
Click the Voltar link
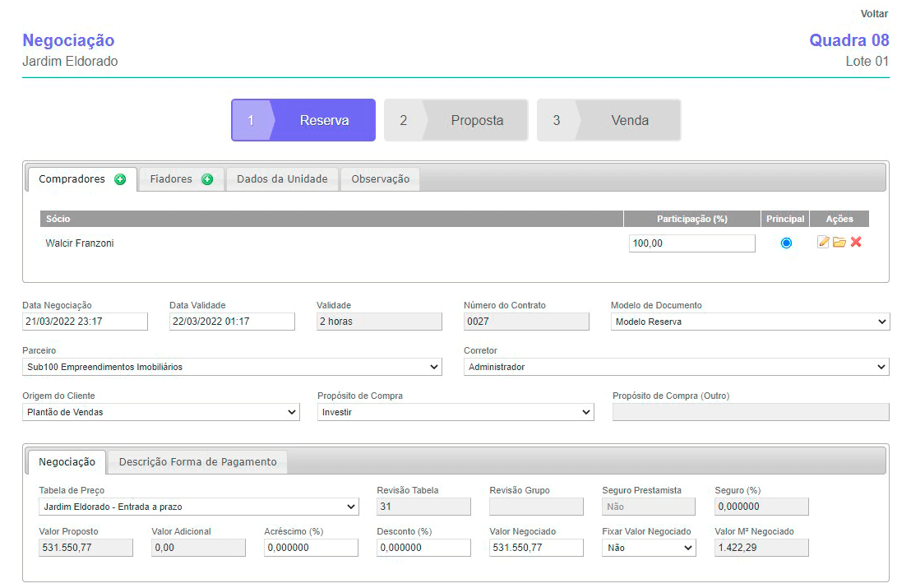874,14
